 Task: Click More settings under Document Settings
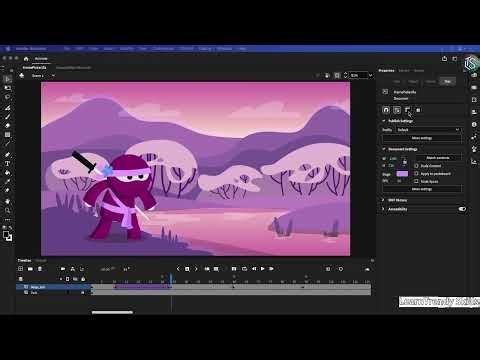point(422,189)
